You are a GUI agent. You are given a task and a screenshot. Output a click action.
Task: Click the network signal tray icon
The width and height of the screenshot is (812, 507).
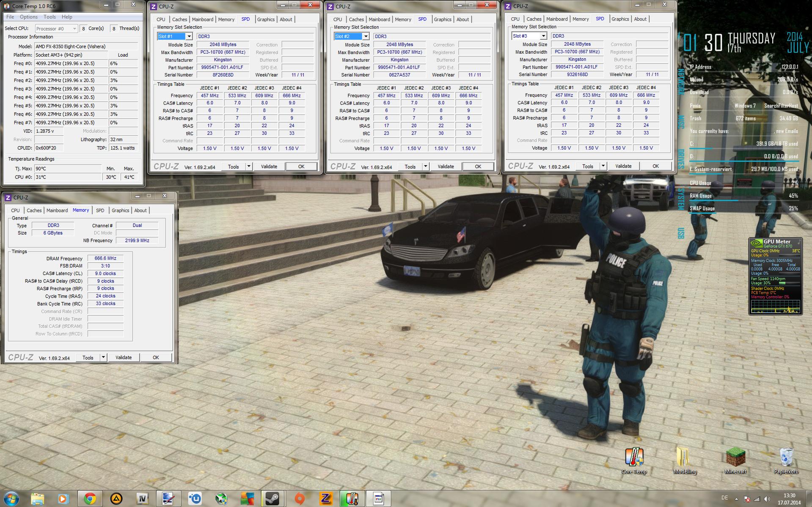(757, 499)
